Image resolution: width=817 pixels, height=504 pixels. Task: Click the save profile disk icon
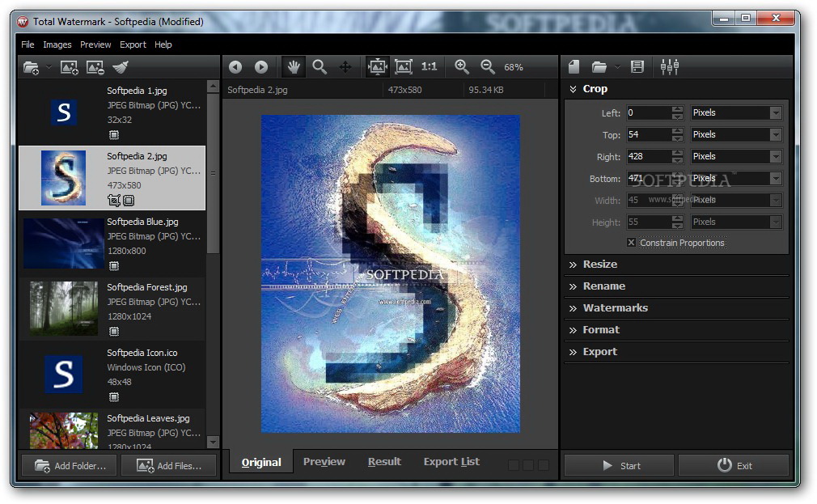[637, 66]
